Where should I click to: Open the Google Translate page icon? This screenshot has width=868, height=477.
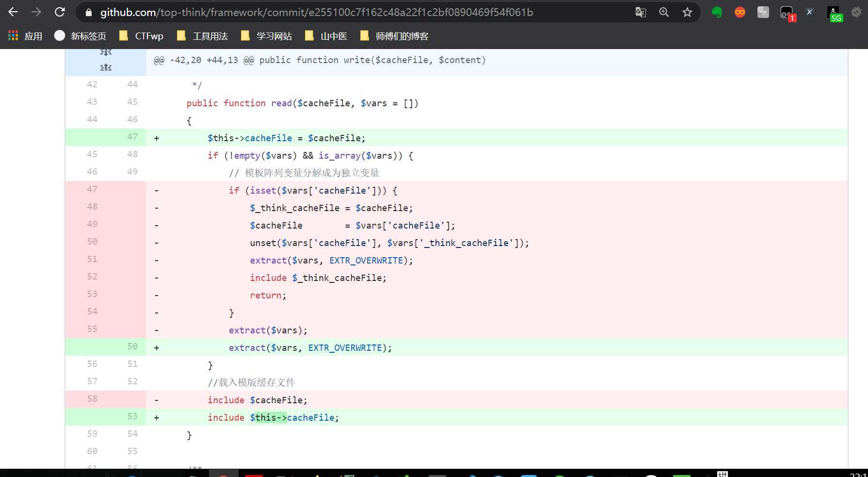pos(641,12)
